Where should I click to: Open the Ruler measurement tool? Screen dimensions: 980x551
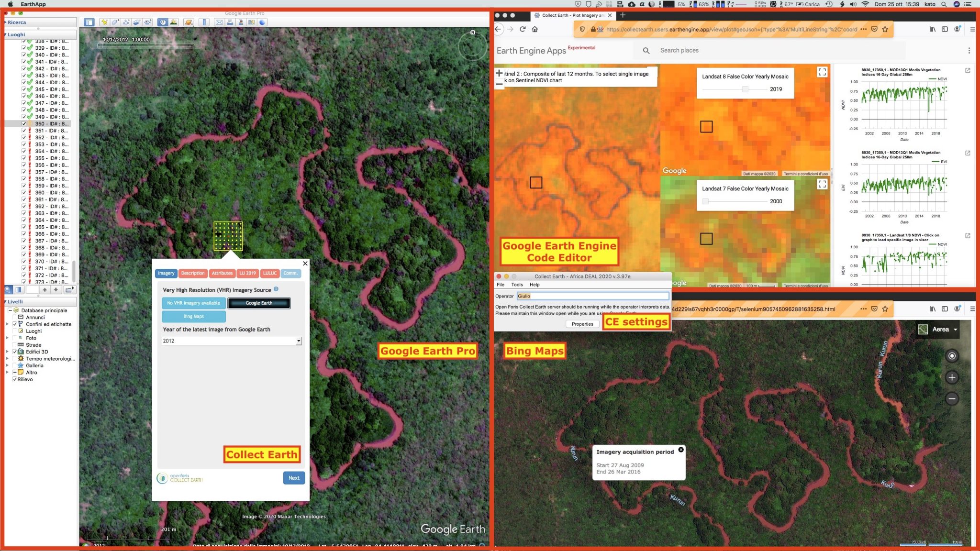[x=203, y=22]
